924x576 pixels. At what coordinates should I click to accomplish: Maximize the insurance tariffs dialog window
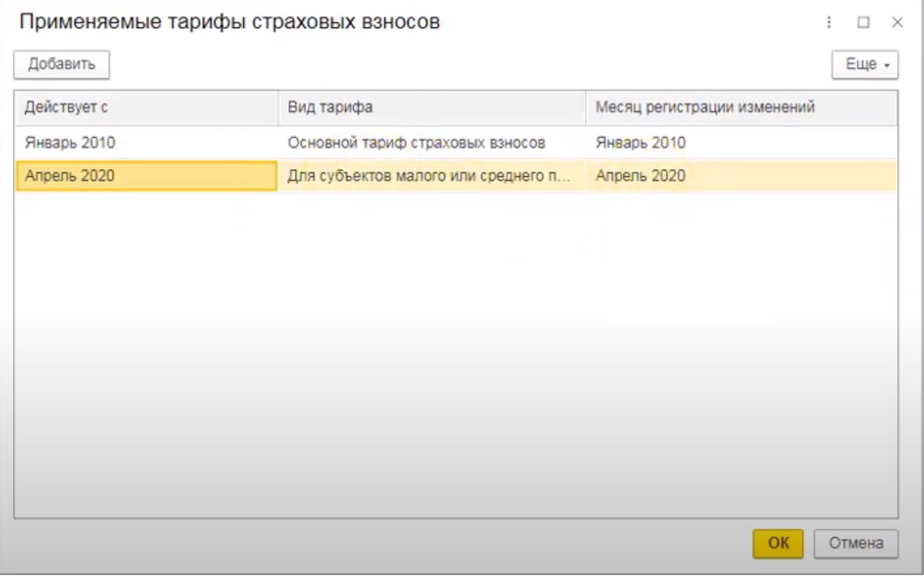tap(863, 23)
